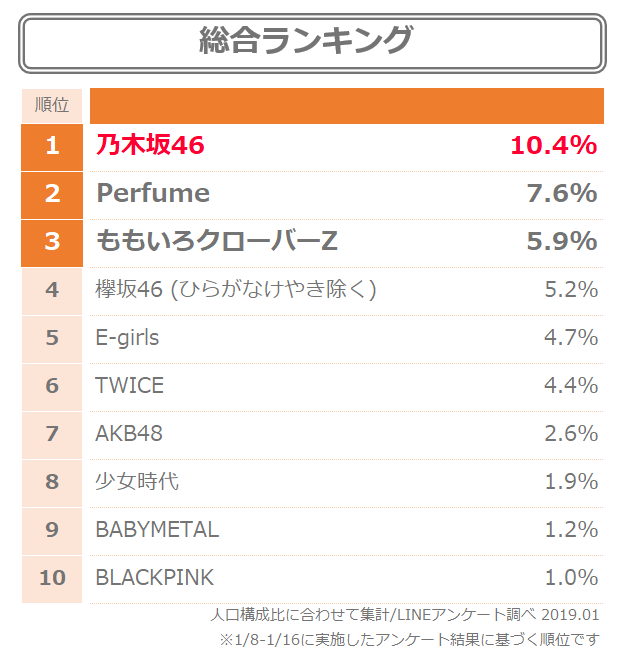Select the 欅坂46 row text

coord(236,289)
